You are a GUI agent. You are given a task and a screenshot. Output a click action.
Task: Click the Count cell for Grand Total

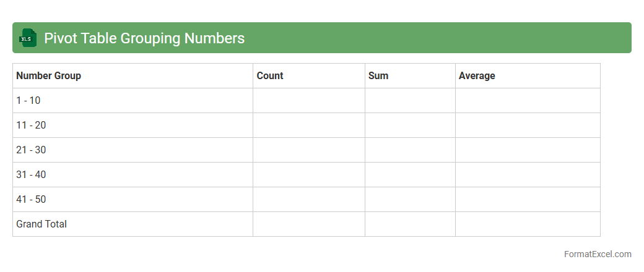pyautogui.click(x=308, y=224)
